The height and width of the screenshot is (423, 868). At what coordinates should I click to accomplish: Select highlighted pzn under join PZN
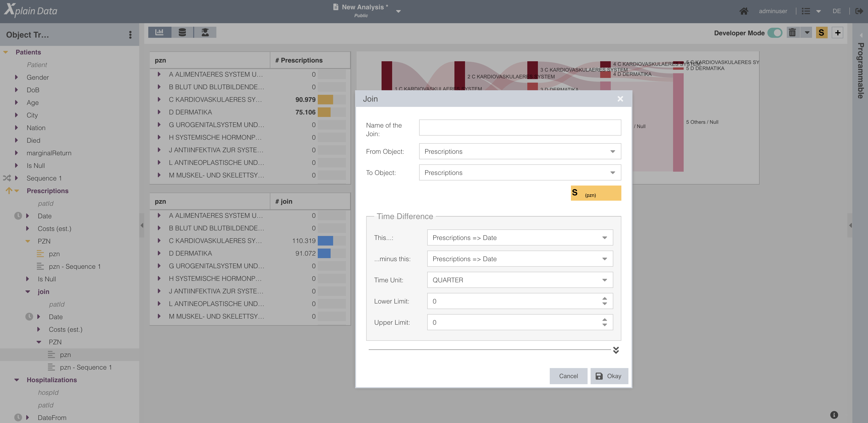[65, 355]
